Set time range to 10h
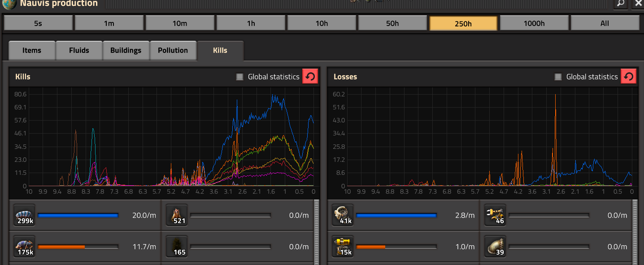Viewport: 644px width, 265px height. click(322, 23)
